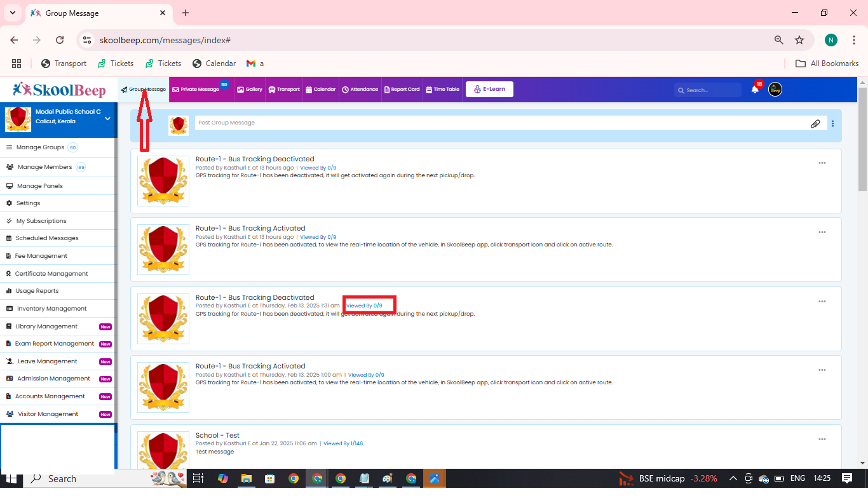The width and height of the screenshot is (868, 498).
Task: Click the paperclip attachment icon
Action: click(x=815, y=124)
